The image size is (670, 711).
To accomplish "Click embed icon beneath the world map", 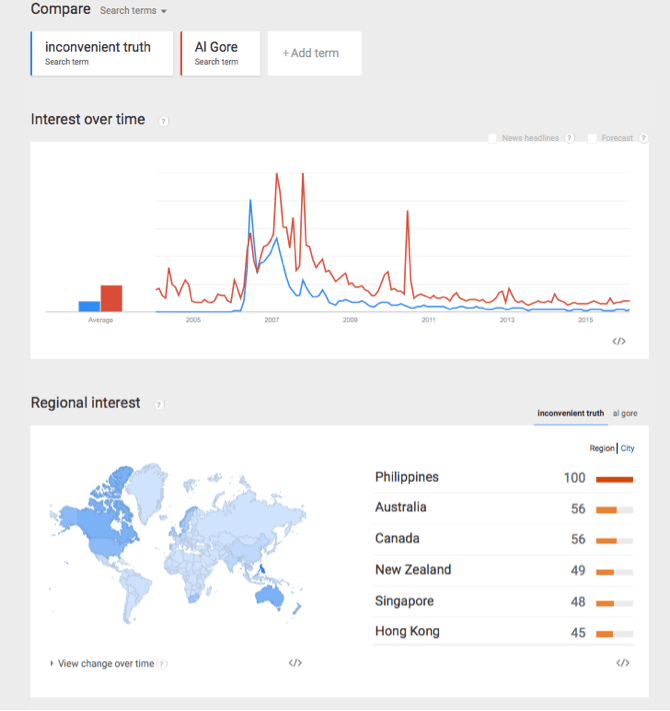I will 295,663.
